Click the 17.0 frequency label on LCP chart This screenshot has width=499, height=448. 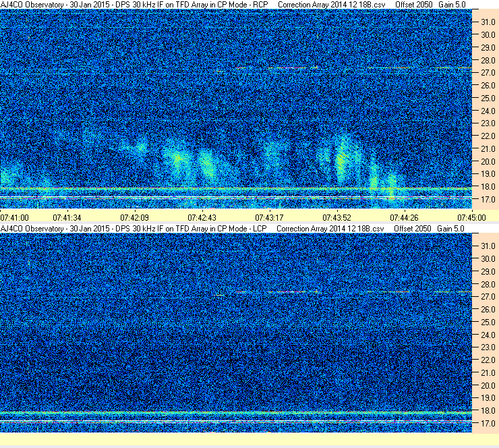tap(488, 424)
